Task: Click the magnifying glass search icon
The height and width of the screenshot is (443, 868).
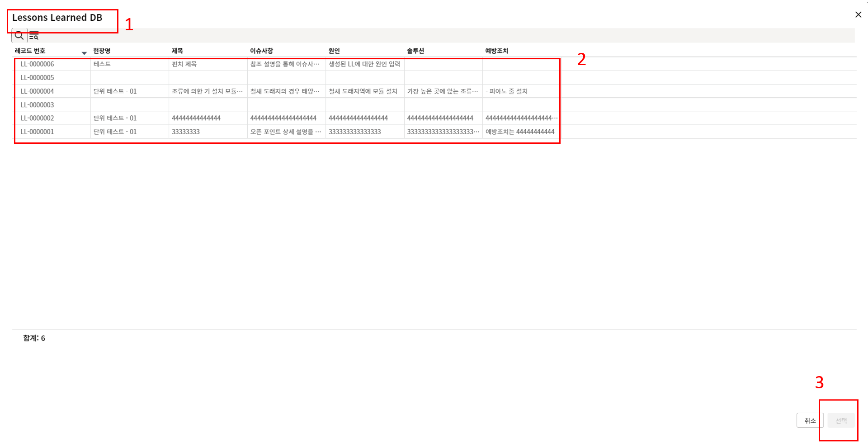Action: pyautogui.click(x=19, y=35)
